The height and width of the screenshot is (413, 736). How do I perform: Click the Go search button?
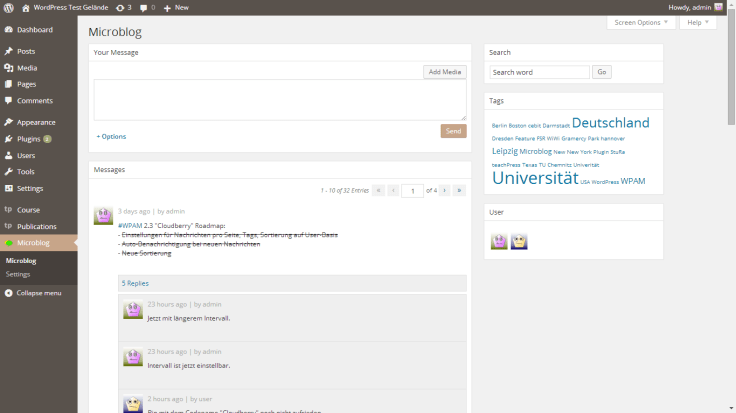click(x=602, y=72)
